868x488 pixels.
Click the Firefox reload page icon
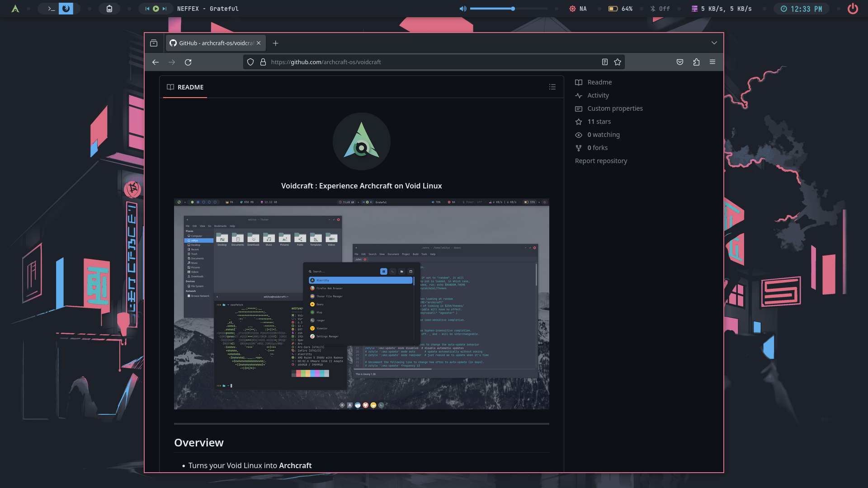[x=188, y=62]
